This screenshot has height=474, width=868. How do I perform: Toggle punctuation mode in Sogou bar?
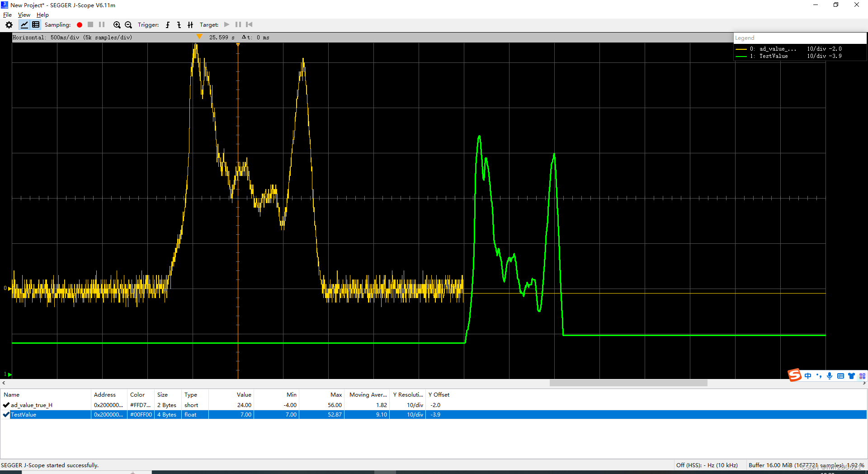click(819, 376)
